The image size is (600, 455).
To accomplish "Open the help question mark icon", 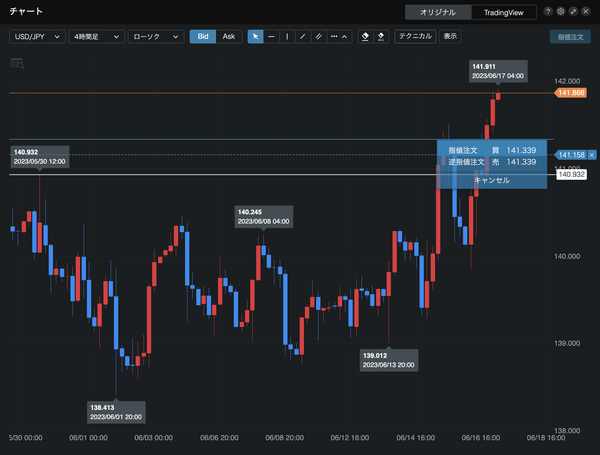I will tap(548, 12).
